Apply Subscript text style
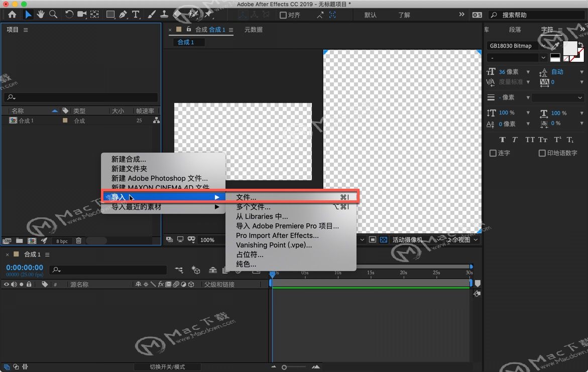588x372 pixels. tap(570, 140)
